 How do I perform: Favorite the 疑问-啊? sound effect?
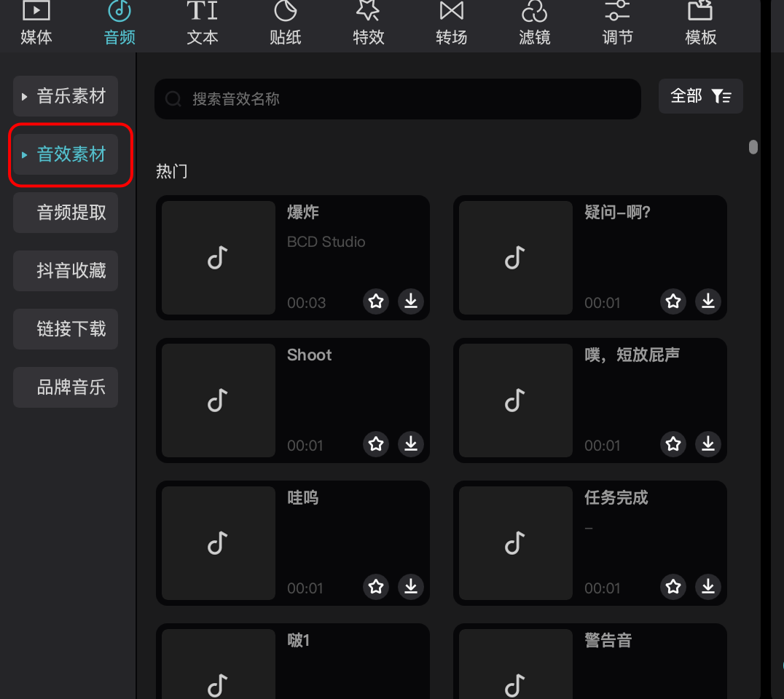673,301
